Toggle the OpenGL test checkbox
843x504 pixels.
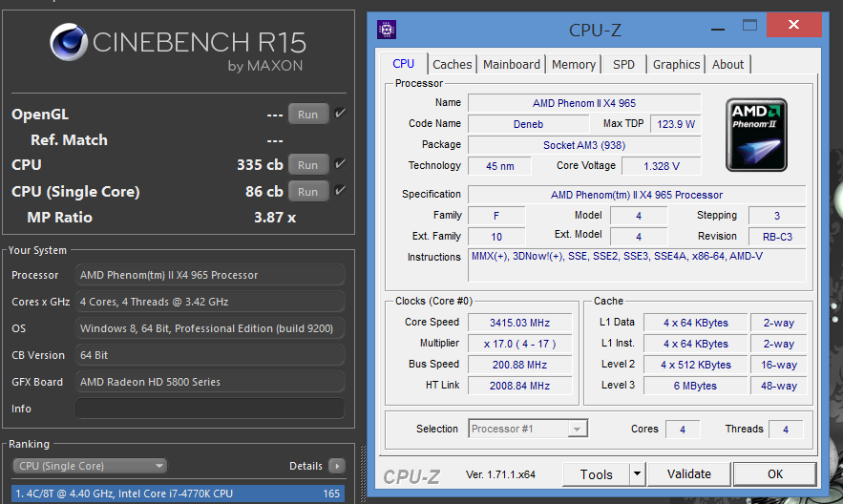340,114
